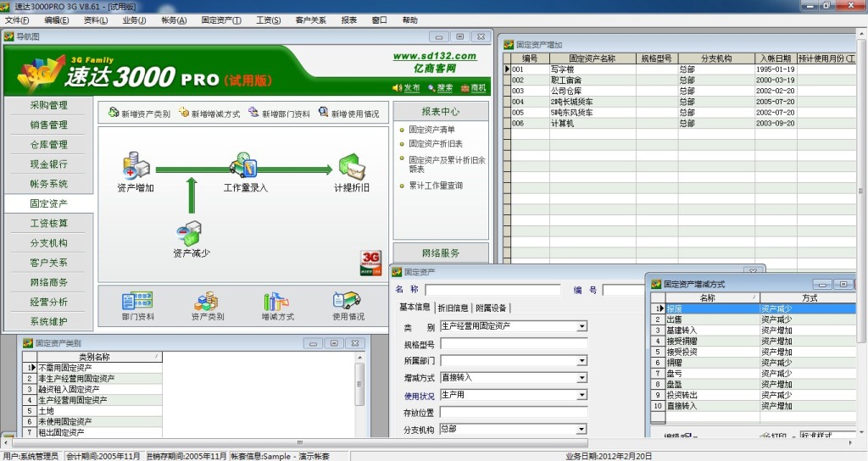Click the 新增使用情况 toolbar item

coord(348,113)
